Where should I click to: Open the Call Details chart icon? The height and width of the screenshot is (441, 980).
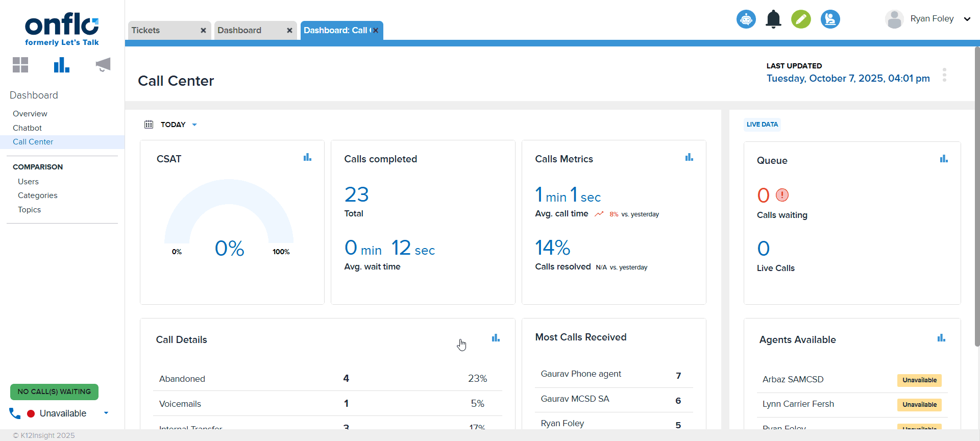click(496, 338)
